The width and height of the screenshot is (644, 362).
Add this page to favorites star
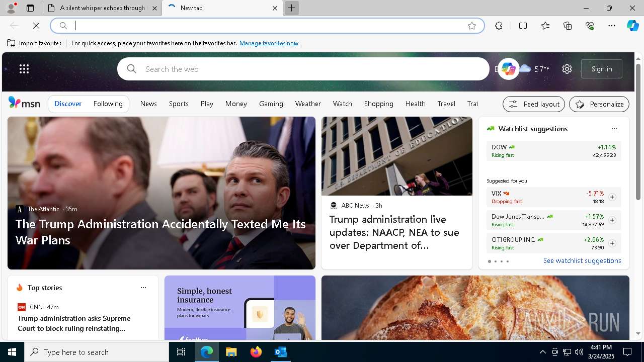[471, 26]
